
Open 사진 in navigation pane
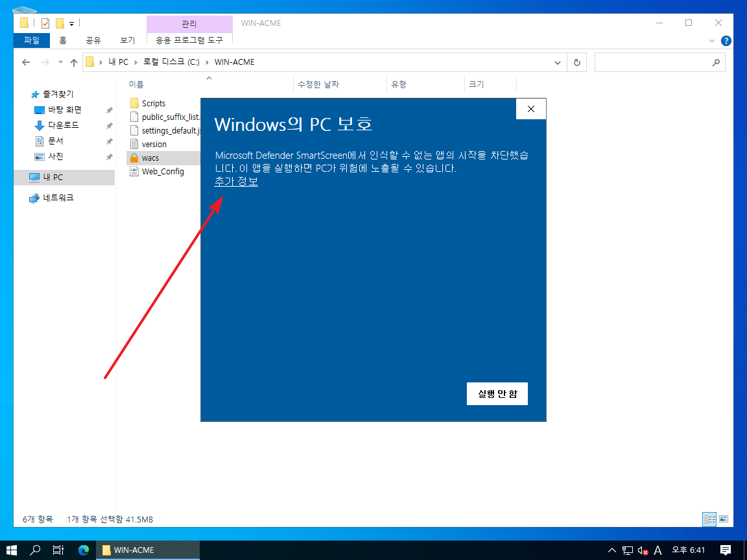(x=56, y=156)
